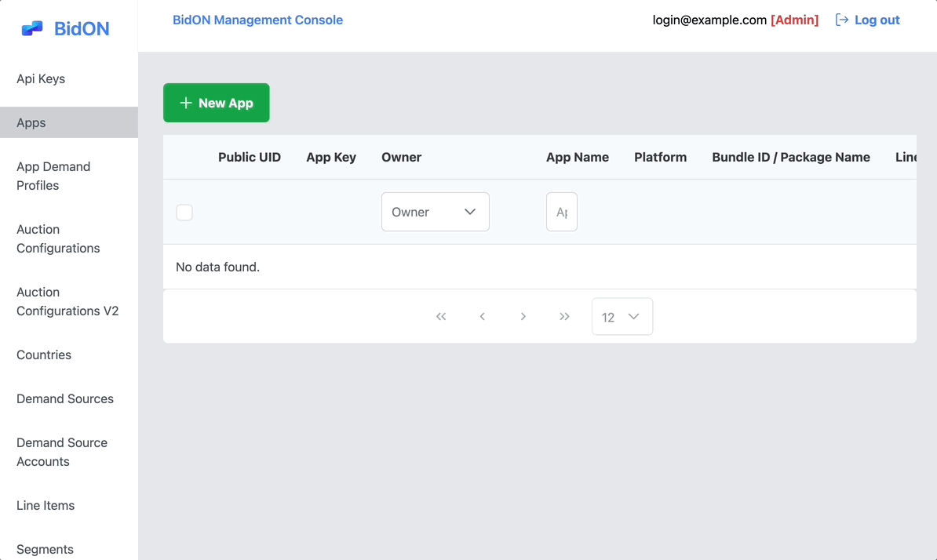Click the next page chevron
937x560 pixels.
click(x=523, y=316)
